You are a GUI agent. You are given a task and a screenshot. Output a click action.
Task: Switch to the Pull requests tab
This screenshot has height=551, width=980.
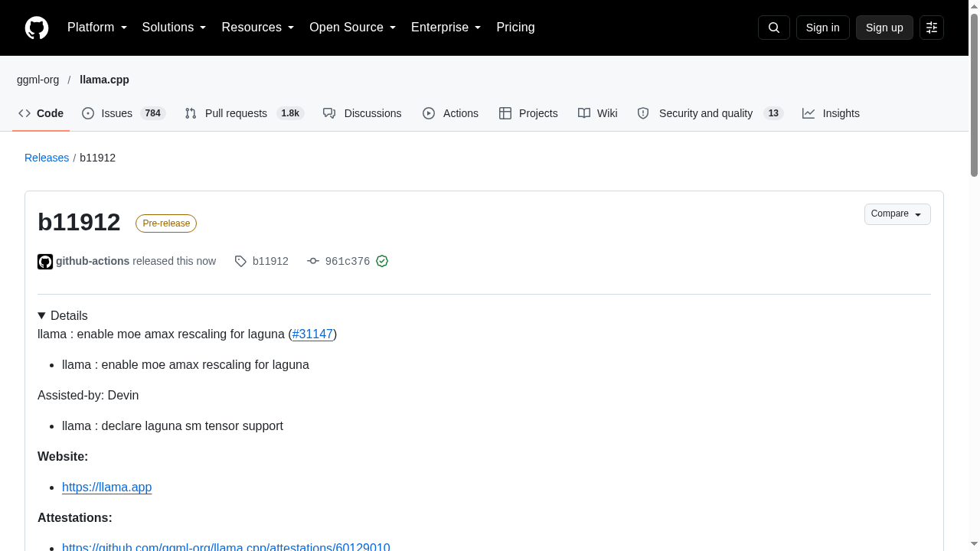point(244,113)
